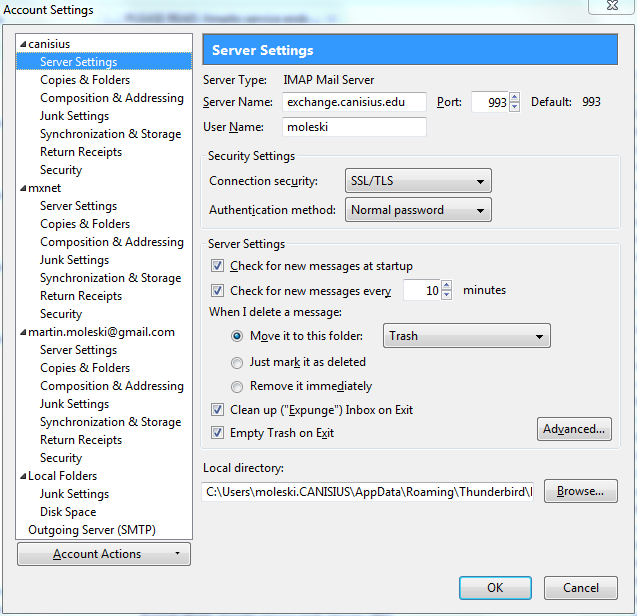Decrease the Port number with down arrow

515,106
